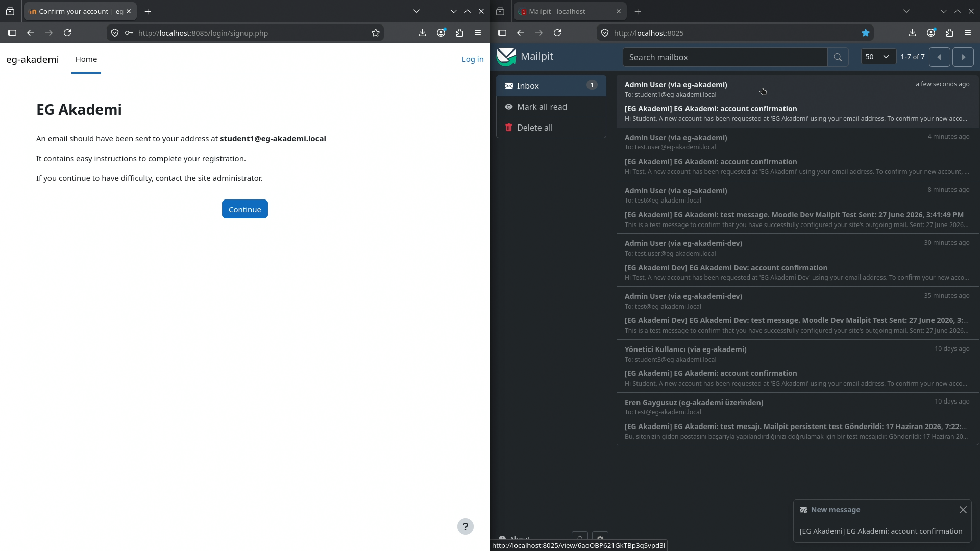The height and width of the screenshot is (551, 980).
Task: Reload the Moodle signup page
Action: 67,33
